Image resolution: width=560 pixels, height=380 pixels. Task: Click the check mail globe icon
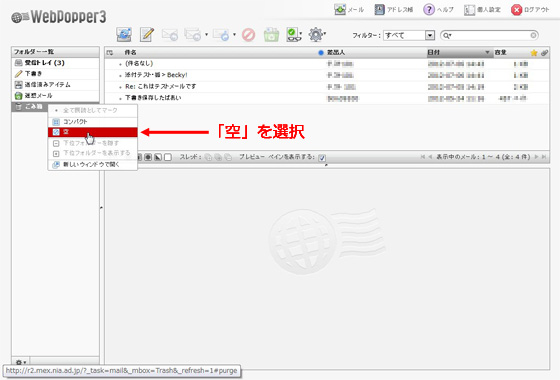[124, 35]
